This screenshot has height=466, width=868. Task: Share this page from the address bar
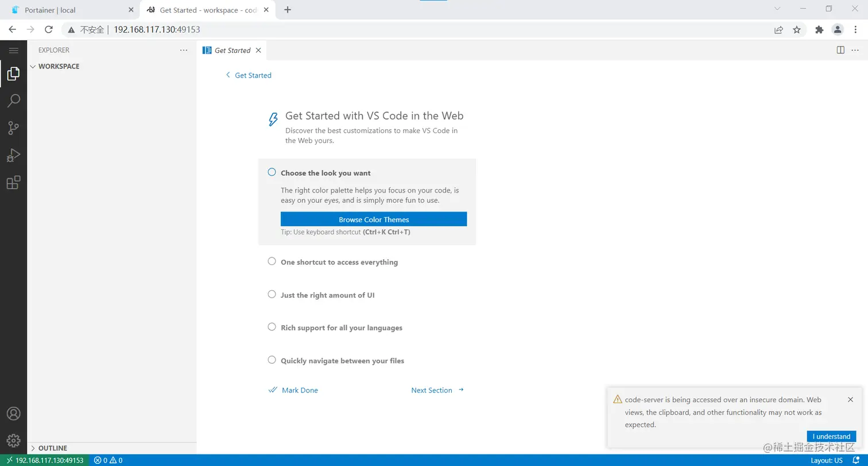778,30
